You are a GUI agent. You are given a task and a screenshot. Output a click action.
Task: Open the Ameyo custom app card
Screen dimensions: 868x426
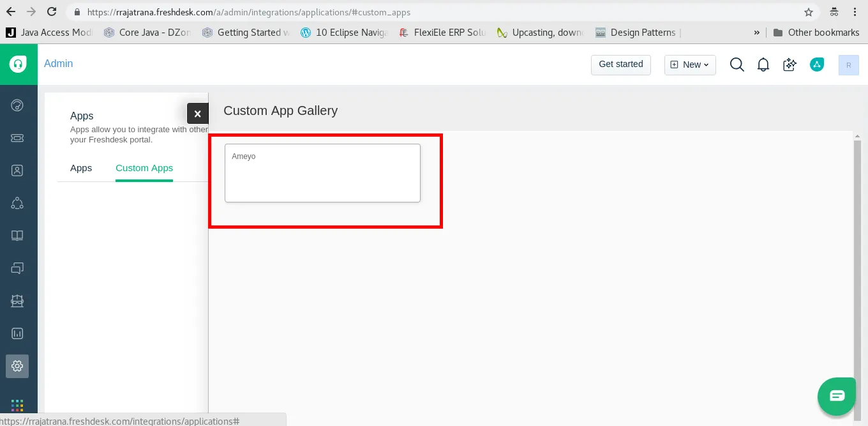click(322, 173)
